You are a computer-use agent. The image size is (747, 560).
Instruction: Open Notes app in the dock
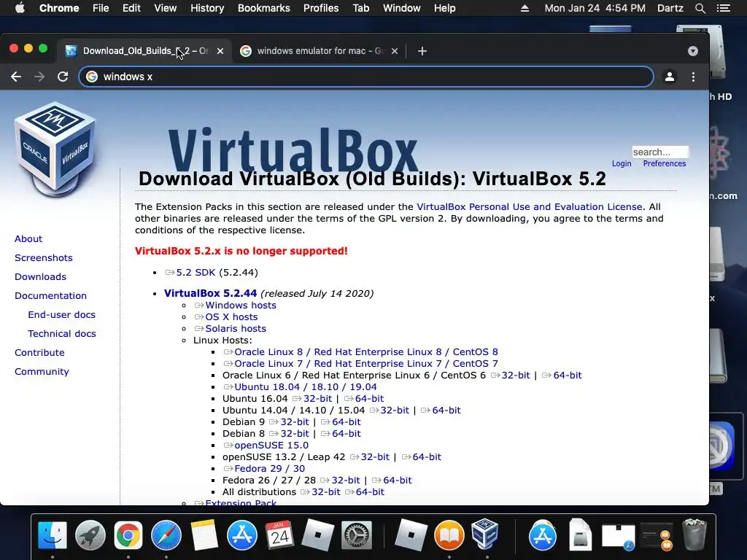204,535
